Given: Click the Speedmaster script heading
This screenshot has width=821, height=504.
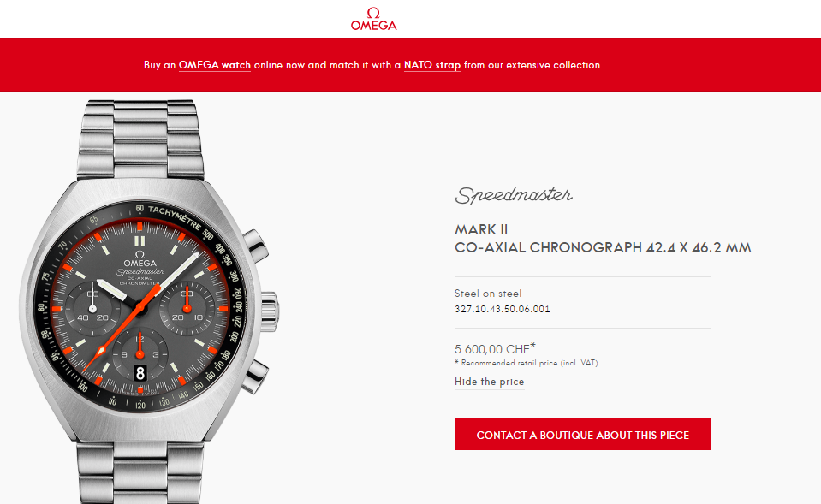Looking at the screenshot, I should [514, 195].
